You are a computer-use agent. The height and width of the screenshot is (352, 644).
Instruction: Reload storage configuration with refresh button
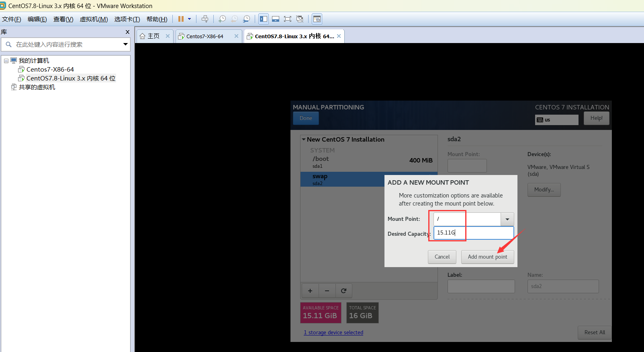coord(344,291)
